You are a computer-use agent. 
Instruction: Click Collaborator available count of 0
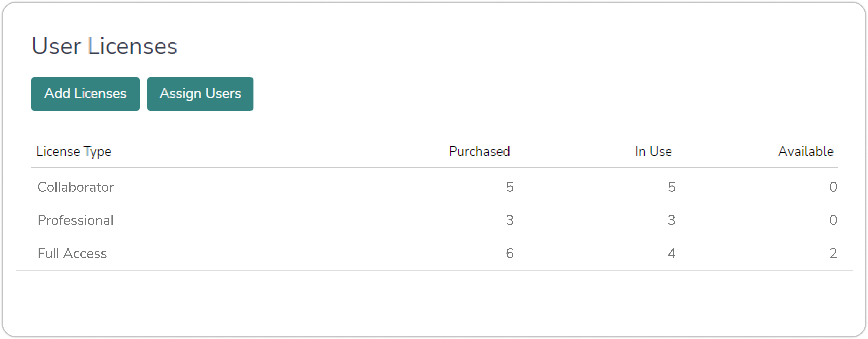pos(833,187)
